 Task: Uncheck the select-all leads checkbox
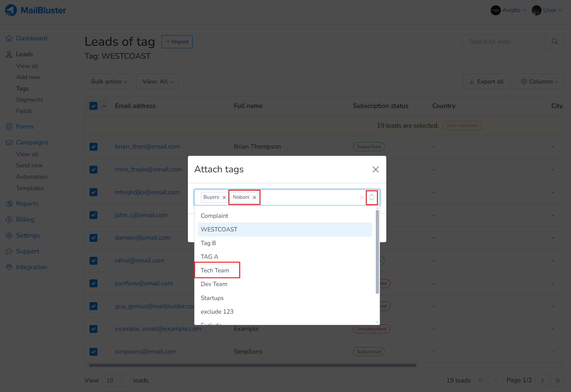coord(93,106)
